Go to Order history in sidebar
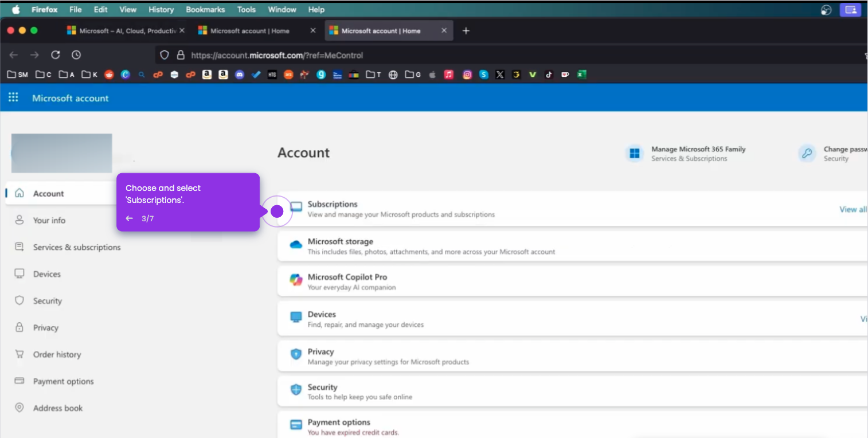The width and height of the screenshot is (868, 438). click(x=57, y=354)
